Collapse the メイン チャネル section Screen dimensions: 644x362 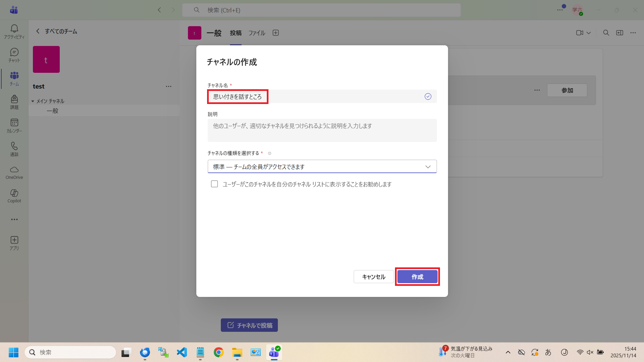33,101
